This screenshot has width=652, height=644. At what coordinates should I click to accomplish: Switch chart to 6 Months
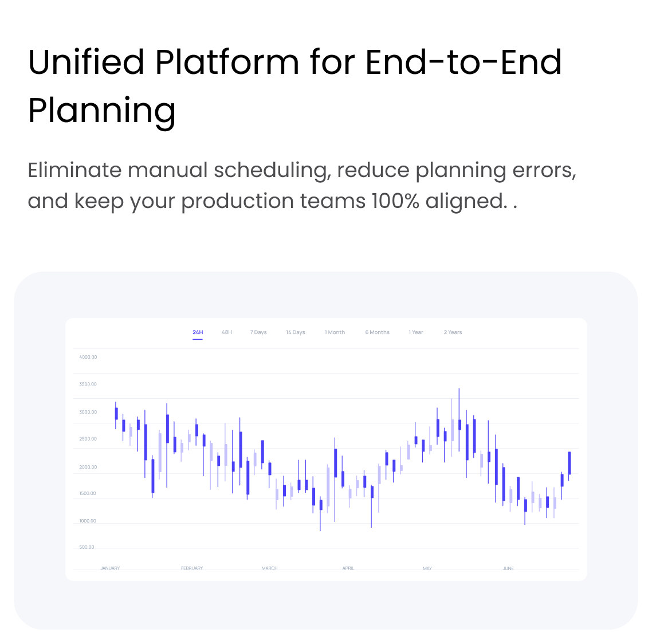click(x=377, y=332)
